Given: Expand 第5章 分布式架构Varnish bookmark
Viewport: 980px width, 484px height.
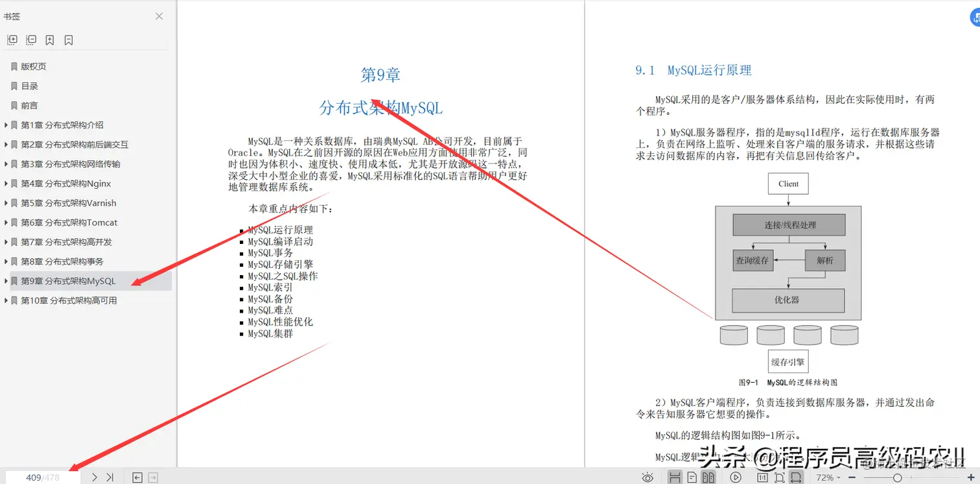Looking at the screenshot, I should click(6, 202).
